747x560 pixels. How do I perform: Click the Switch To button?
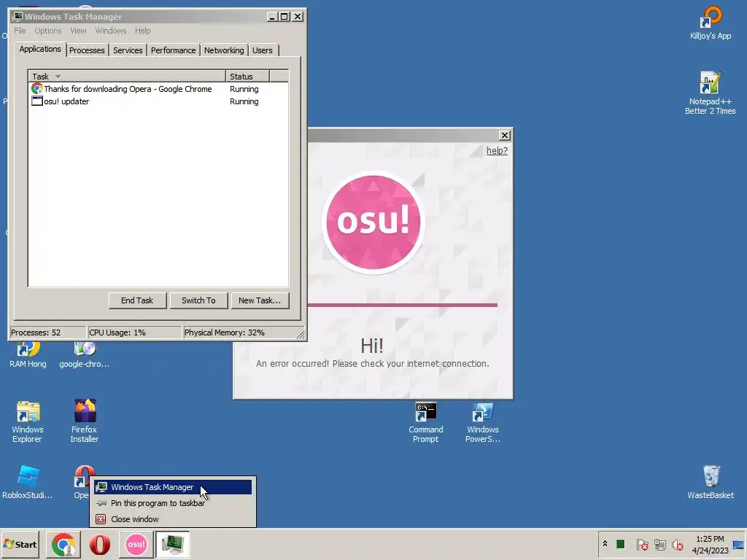[x=198, y=300]
